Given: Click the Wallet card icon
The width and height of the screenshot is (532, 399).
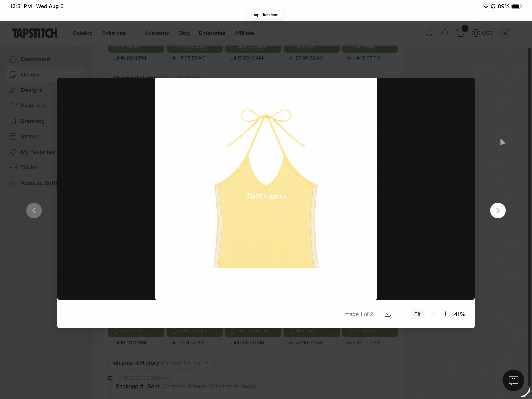Looking at the screenshot, I should [13, 167].
